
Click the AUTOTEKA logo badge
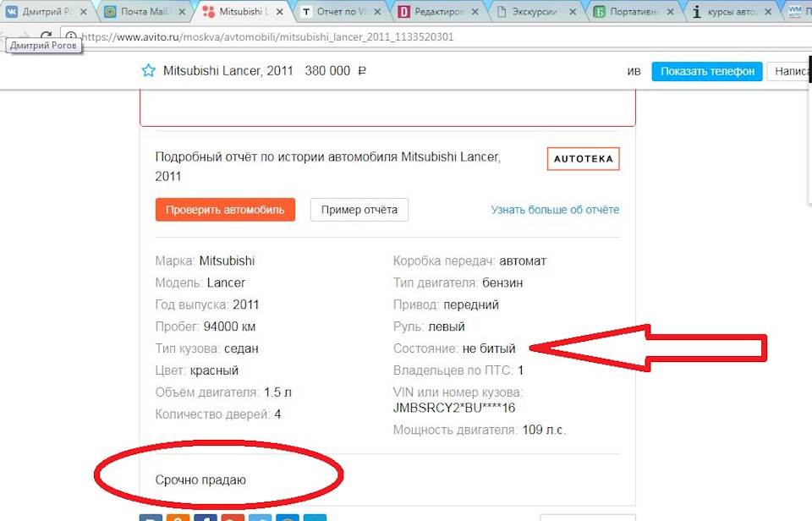click(583, 159)
